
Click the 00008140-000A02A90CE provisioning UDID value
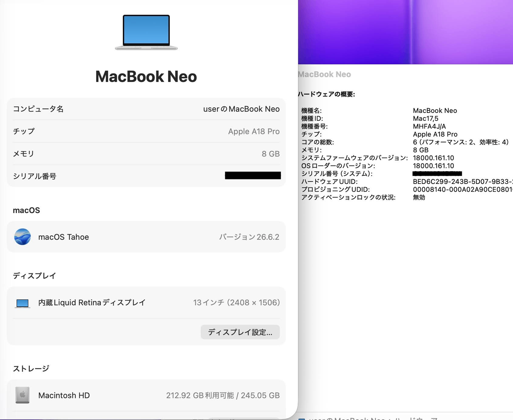(x=463, y=189)
